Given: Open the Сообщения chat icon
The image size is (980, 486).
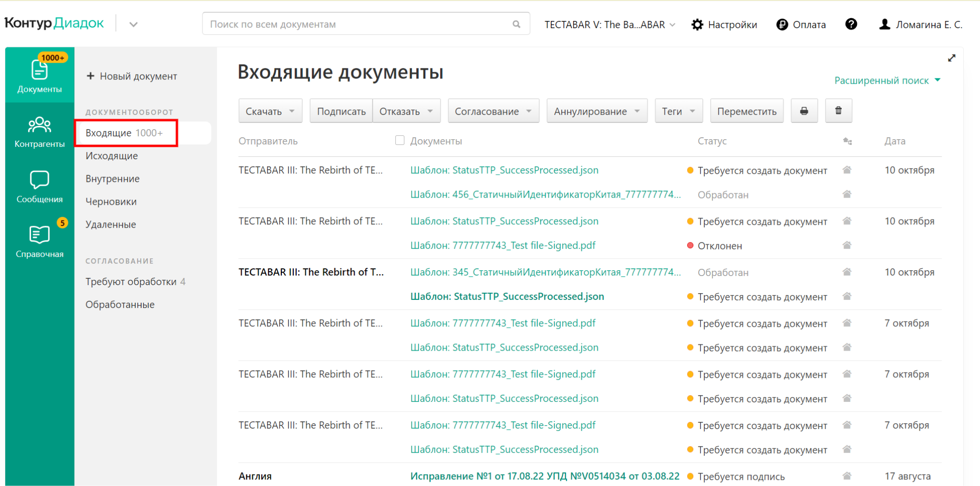Looking at the screenshot, I should [x=40, y=187].
